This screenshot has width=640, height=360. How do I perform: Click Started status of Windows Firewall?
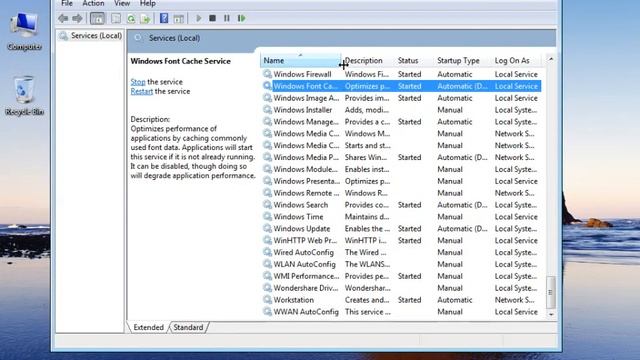(x=409, y=74)
